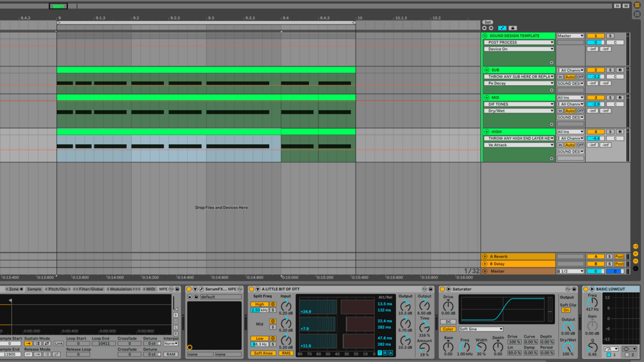Click the SerumFX wrench configure icon
Image resolution: width=644 pixels, height=362 pixels.
(x=201, y=290)
